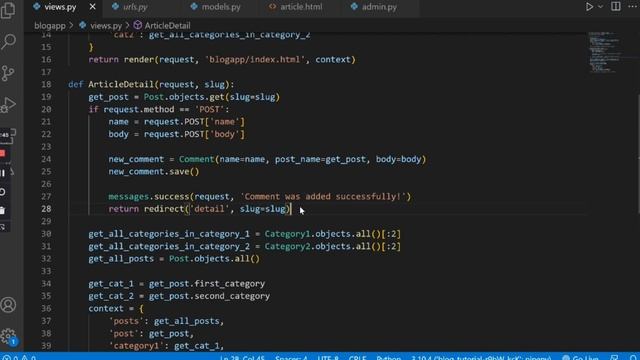This screenshot has height=360, width=640.
Task: Click "'blogapp/index.html'" string on line 16
Action: pyautogui.click(x=255, y=60)
